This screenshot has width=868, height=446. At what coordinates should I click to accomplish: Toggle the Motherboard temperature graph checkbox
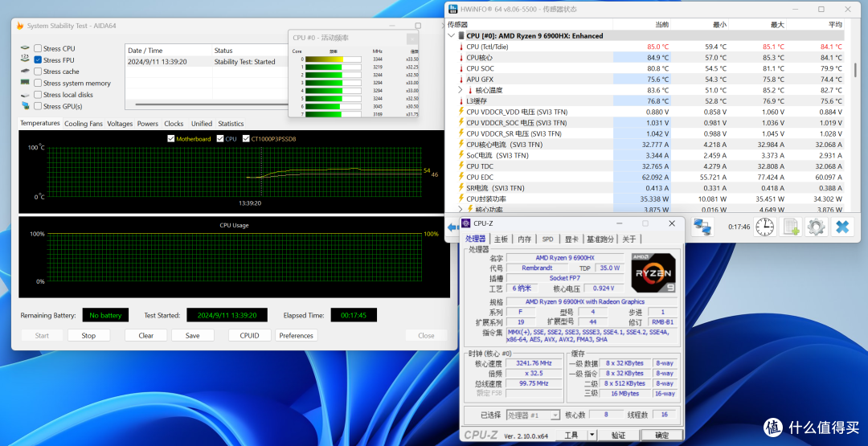click(x=171, y=139)
